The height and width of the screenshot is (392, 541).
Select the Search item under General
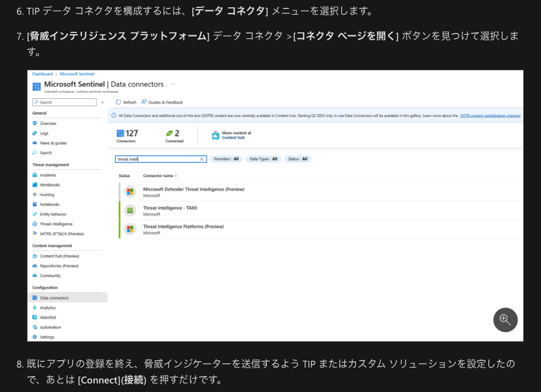pos(46,153)
